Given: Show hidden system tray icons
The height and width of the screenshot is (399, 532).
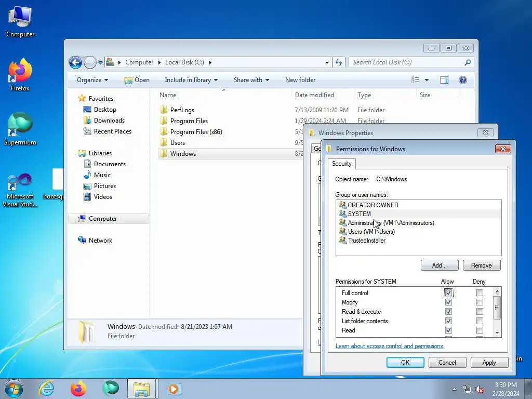Looking at the screenshot, I should pos(454,389).
